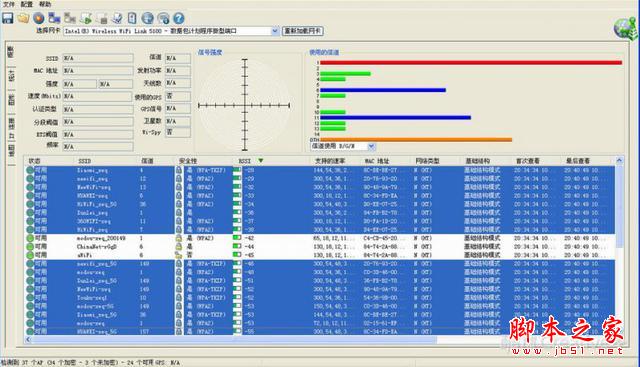640x367 pixels.
Task: Select the row with RSSI -46
Action: (x=320, y=264)
